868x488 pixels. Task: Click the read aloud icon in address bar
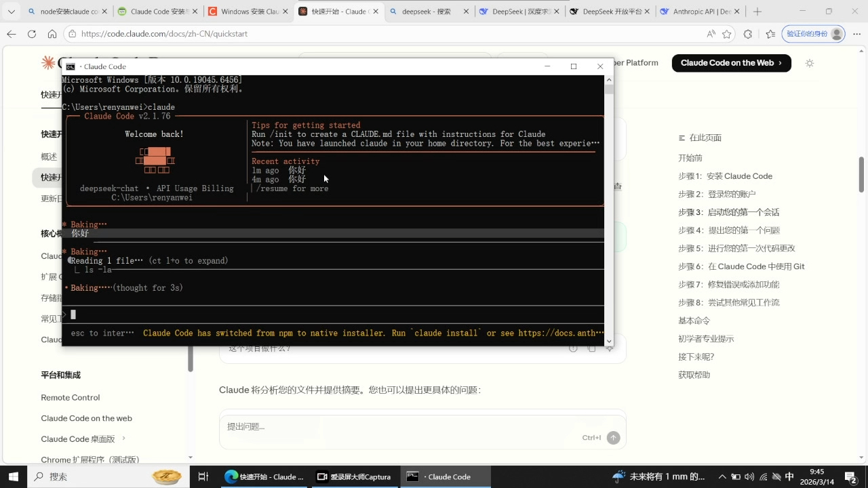click(711, 34)
